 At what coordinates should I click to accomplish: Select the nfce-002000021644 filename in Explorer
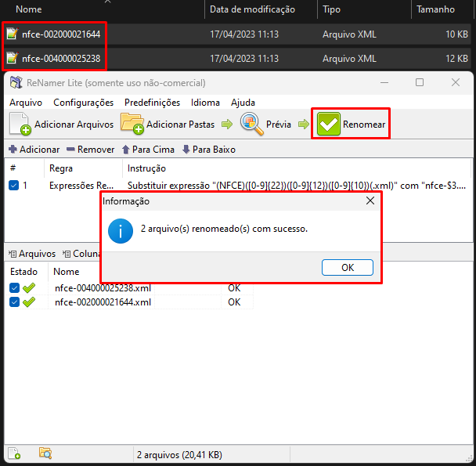[61, 34]
